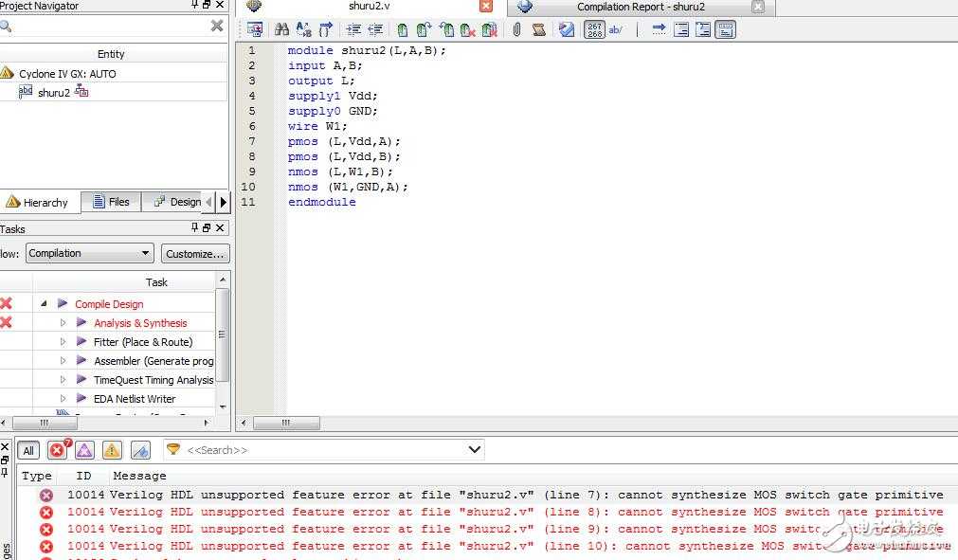Click the clear all bookmarks icon

[489, 30]
